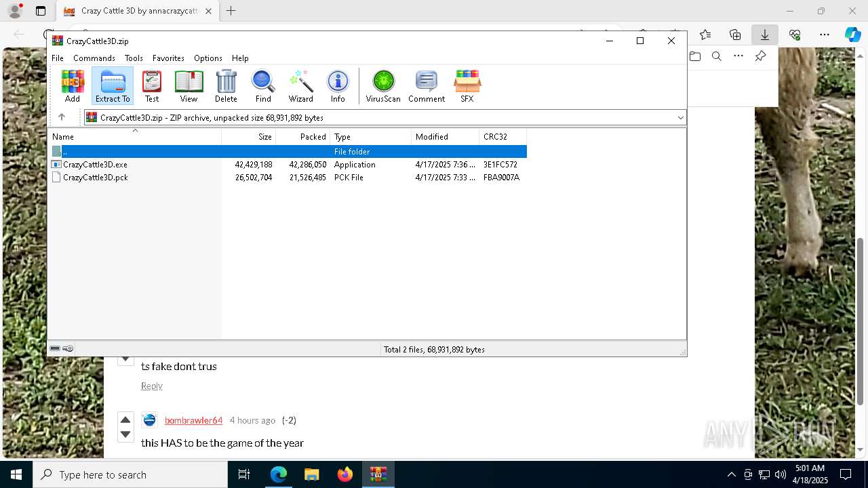Show hidden system tray icons

(x=731, y=474)
